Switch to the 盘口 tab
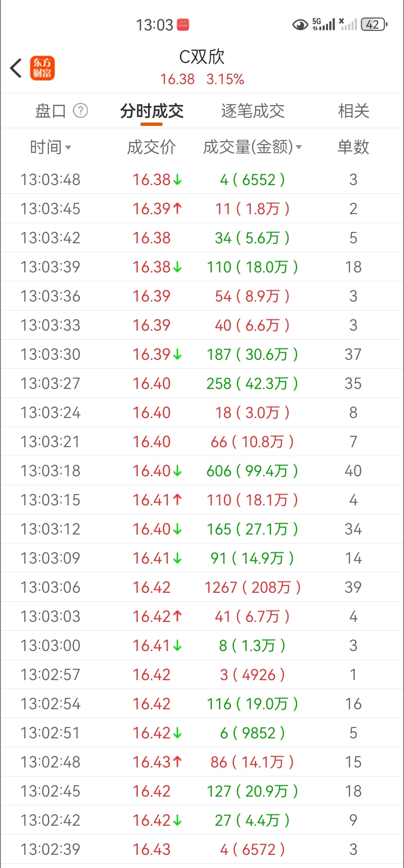404x868 pixels. tap(50, 111)
